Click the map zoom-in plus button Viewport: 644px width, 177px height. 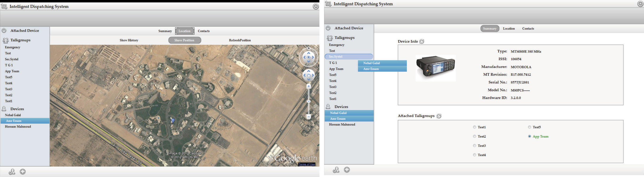point(309,87)
